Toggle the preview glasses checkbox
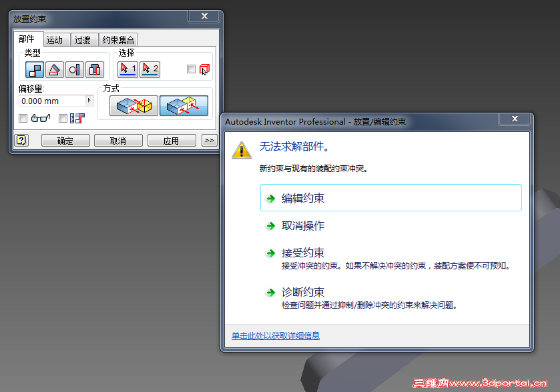The height and width of the screenshot is (392, 560). tap(23, 117)
